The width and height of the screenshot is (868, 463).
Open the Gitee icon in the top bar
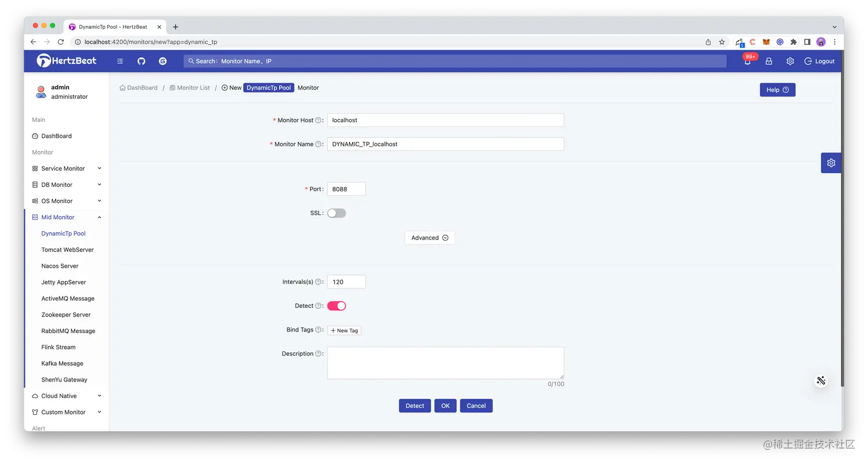[162, 61]
